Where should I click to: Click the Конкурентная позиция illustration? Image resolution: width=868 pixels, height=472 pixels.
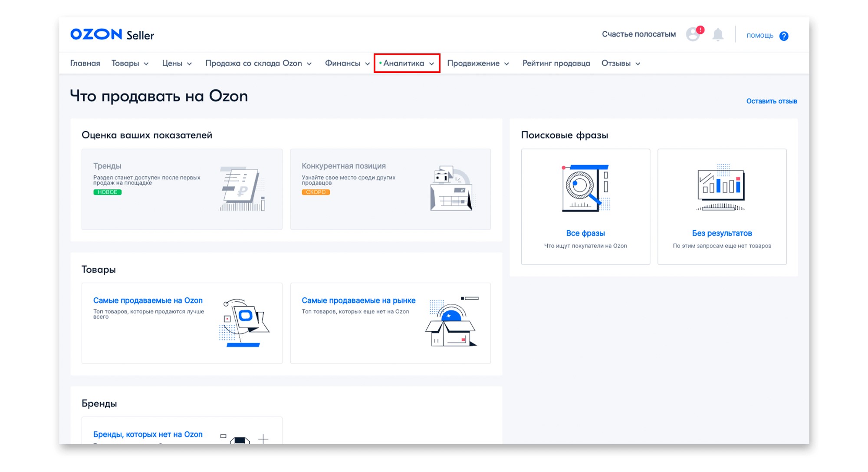click(451, 188)
